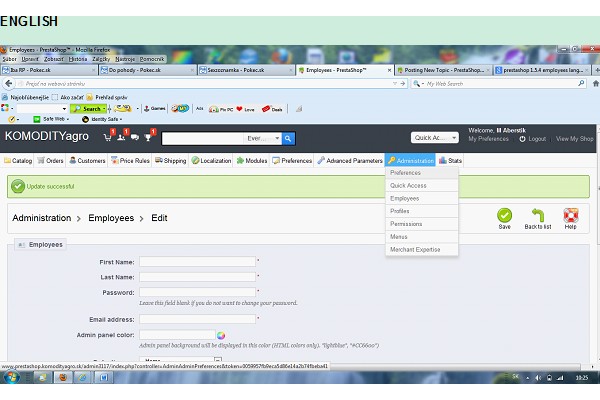This screenshot has width=600, height=400.
Task: Click the taskbar volume icon
Action: (538, 378)
